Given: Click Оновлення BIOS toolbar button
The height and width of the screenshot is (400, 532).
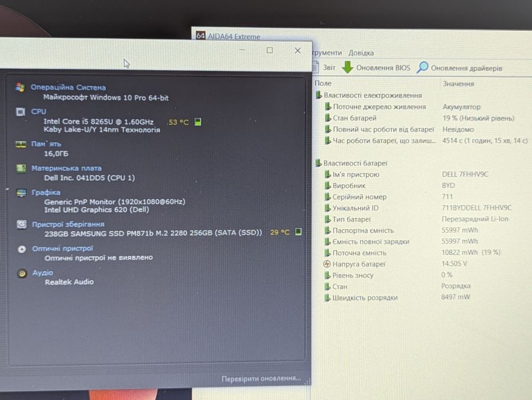Looking at the screenshot, I should pyautogui.click(x=376, y=67).
